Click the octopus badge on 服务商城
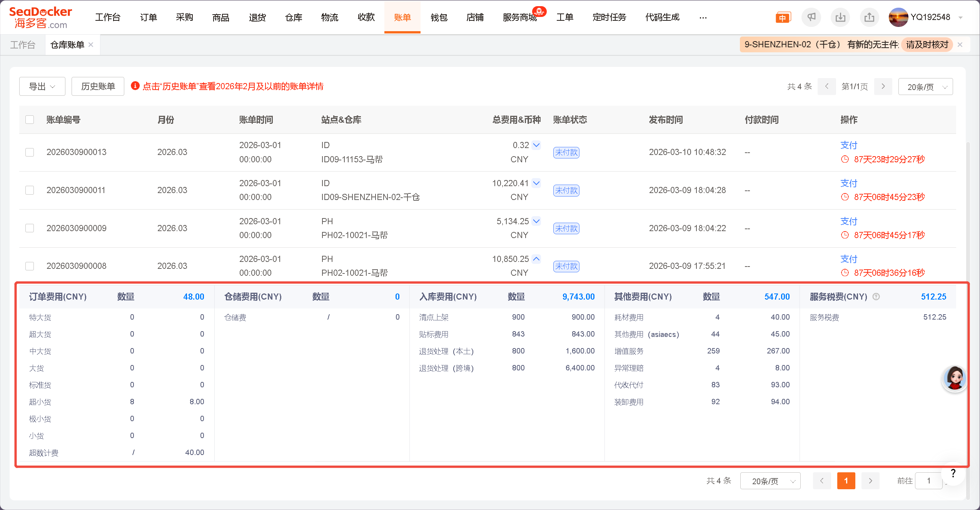This screenshot has height=510, width=980. (x=540, y=12)
